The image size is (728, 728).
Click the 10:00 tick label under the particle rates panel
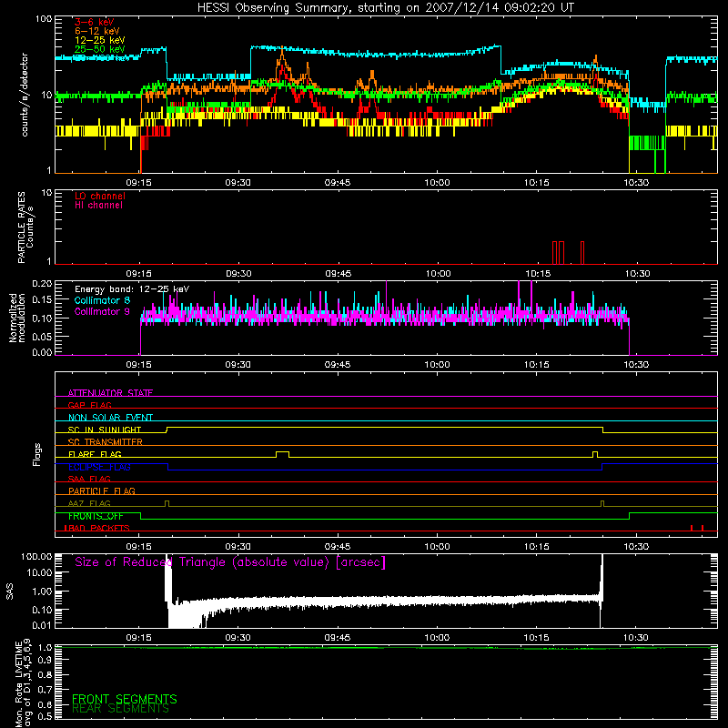438,274
